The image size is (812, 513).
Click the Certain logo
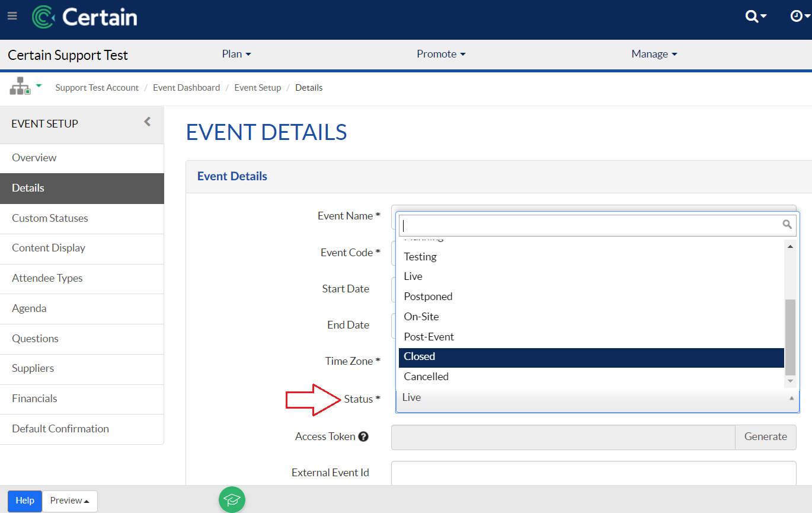(84, 17)
